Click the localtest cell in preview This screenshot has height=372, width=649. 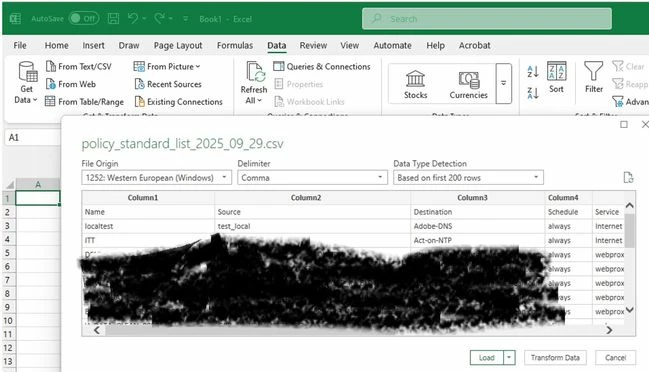[x=148, y=226]
